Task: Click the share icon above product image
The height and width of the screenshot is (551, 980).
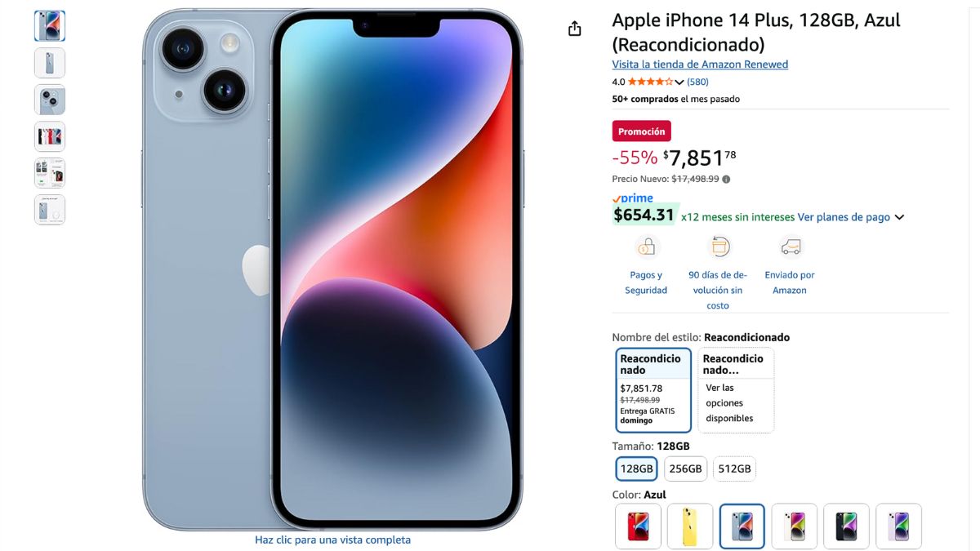Action: coord(574,29)
